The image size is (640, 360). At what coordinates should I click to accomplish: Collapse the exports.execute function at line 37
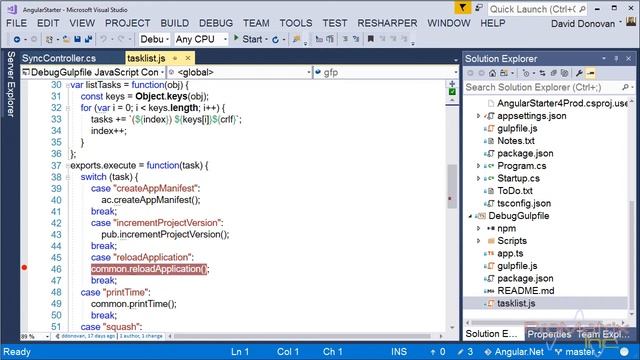coord(67,166)
